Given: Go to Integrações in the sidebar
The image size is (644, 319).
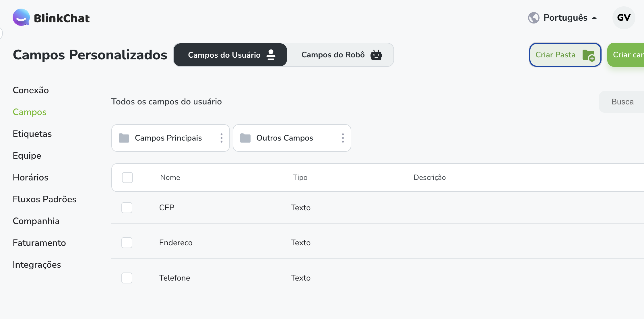Looking at the screenshot, I should 37,265.
